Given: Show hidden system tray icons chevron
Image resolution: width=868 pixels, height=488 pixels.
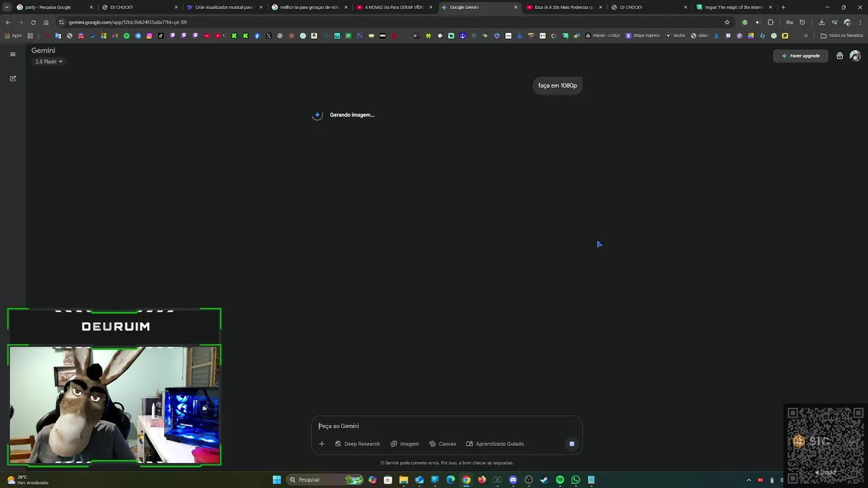Looking at the screenshot, I should click(x=749, y=480).
